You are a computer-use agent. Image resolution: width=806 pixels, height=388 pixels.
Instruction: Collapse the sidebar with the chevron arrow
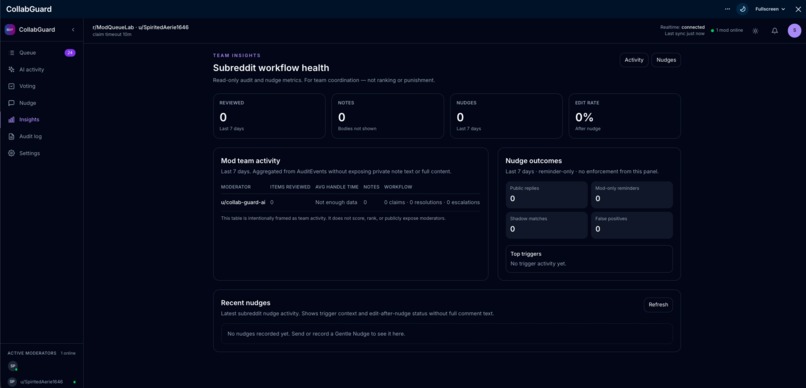73,30
